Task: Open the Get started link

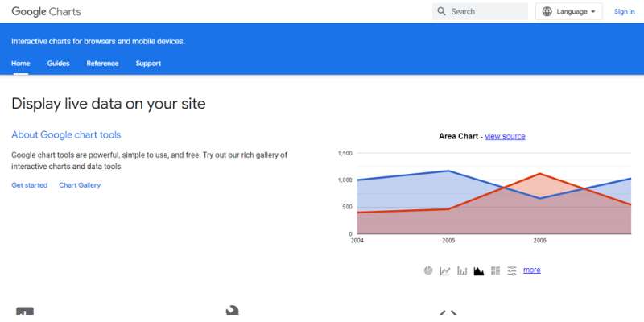Action: point(30,185)
